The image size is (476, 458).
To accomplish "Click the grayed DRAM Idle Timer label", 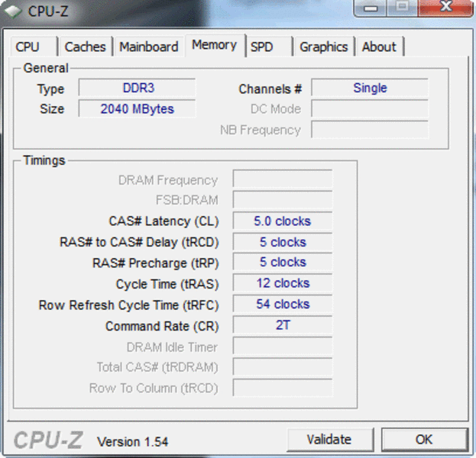I will point(172,347).
